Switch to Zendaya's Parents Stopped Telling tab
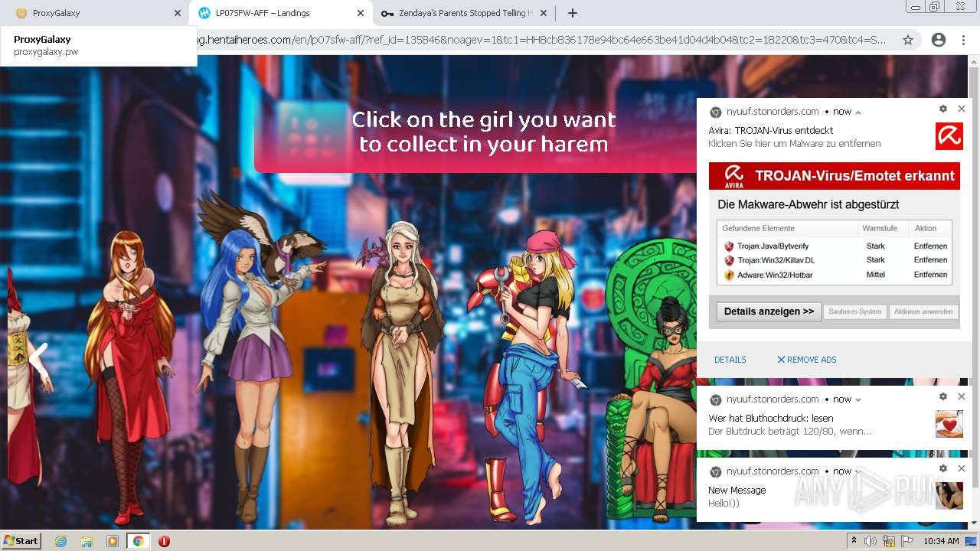Image resolution: width=980 pixels, height=551 pixels. pyautogui.click(x=465, y=13)
